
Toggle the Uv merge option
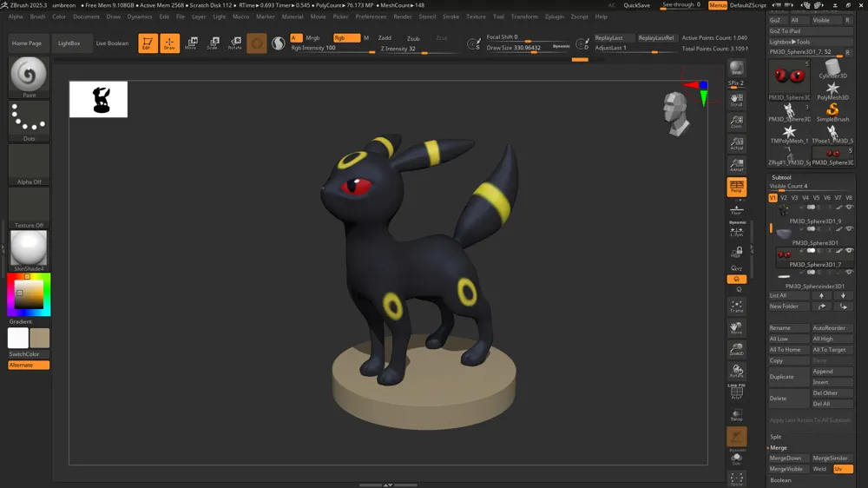(x=842, y=469)
